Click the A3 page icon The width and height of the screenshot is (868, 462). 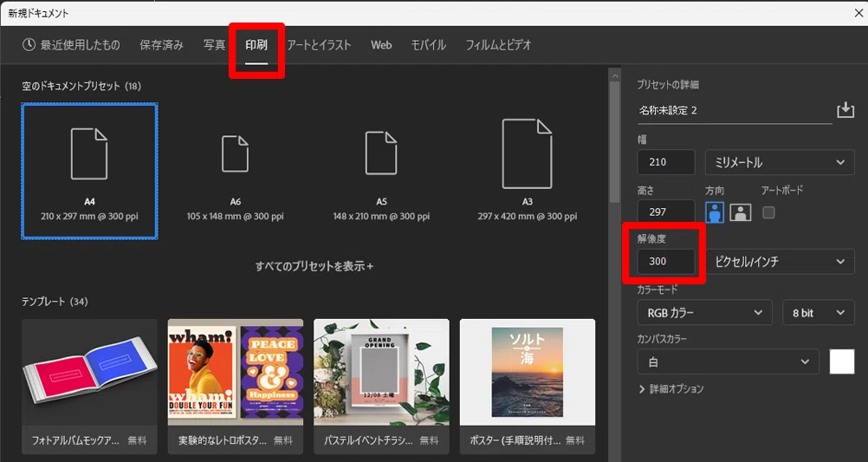click(x=527, y=153)
